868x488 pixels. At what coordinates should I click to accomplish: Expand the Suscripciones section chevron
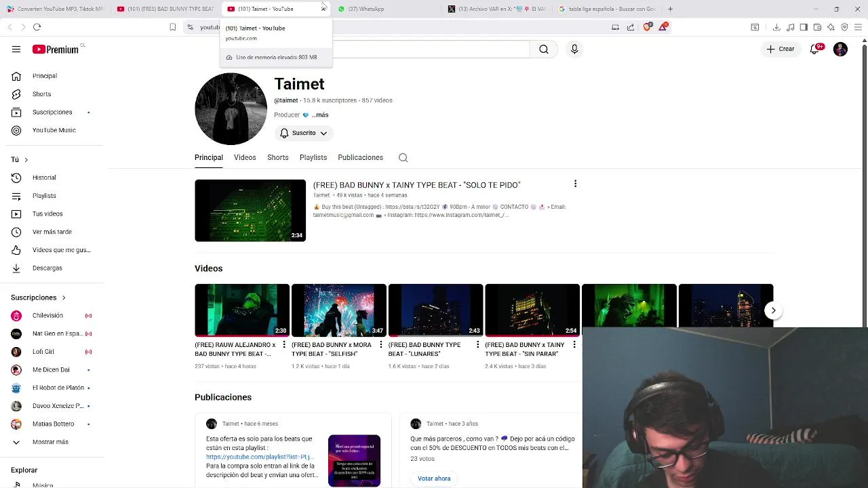pyautogui.click(x=64, y=298)
